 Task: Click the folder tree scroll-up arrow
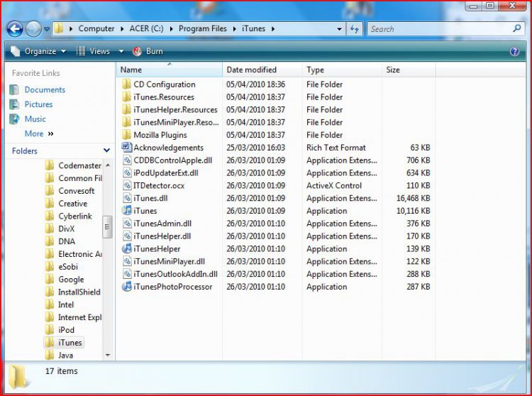coord(108,165)
